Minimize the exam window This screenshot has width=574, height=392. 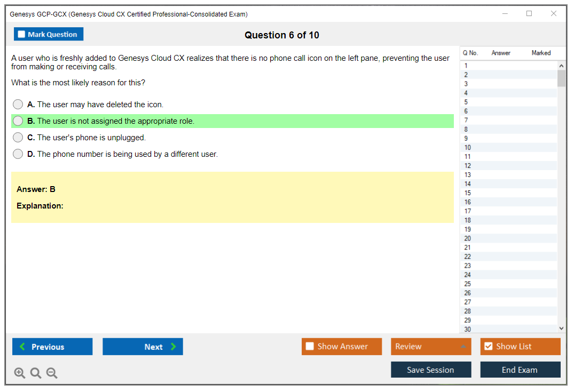(x=505, y=14)
